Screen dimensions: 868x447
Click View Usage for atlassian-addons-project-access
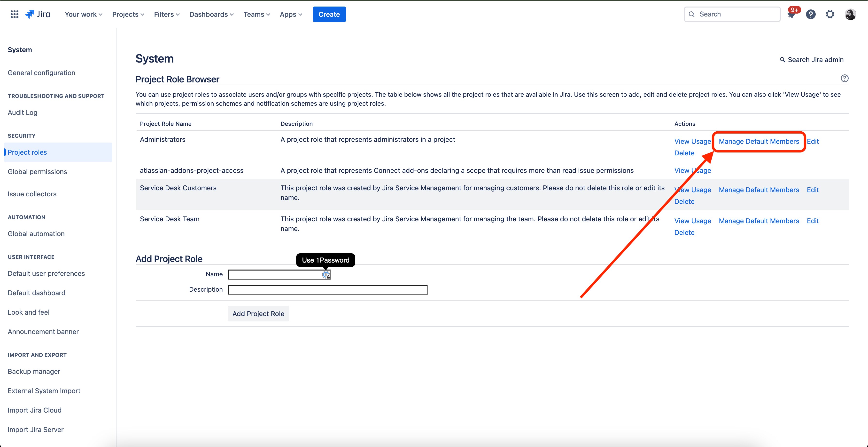(692, 170)
